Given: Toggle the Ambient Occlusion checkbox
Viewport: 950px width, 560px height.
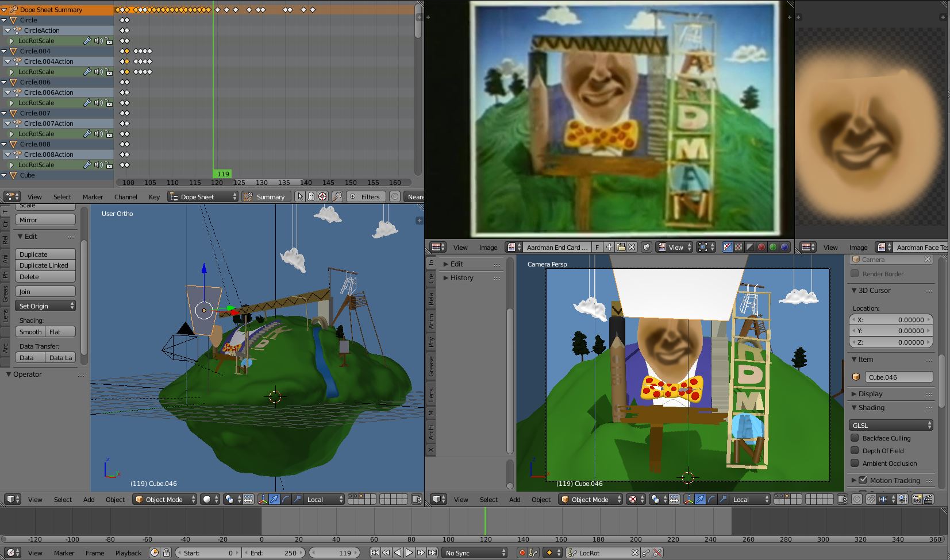Looking at the screenshot, I should click(x=855, y=464).
